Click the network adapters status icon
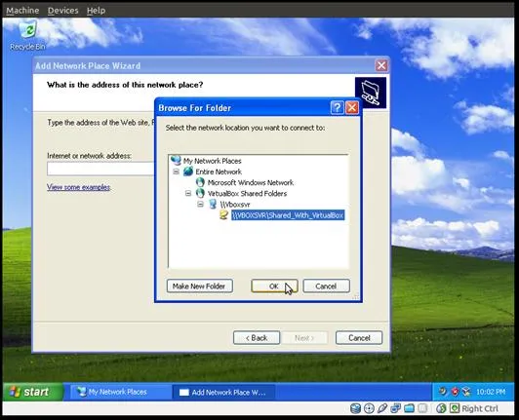Image resolution: width=519 pixels, height=420 pixels. pos(395,408)
